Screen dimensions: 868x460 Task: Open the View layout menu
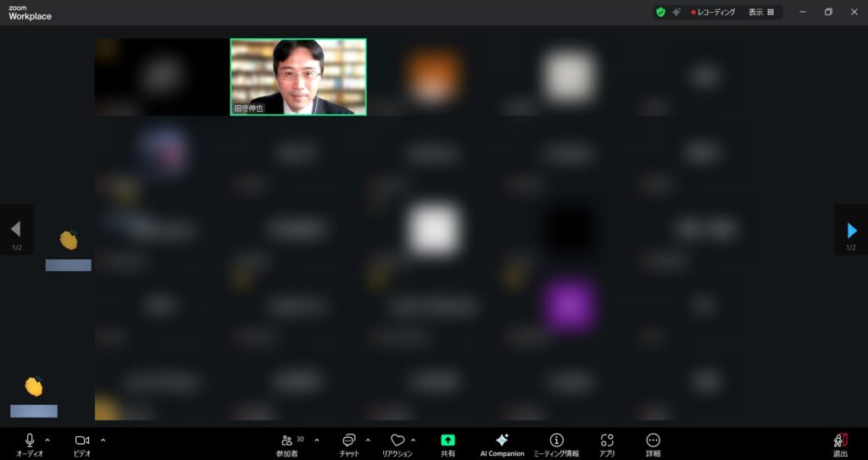760,13
